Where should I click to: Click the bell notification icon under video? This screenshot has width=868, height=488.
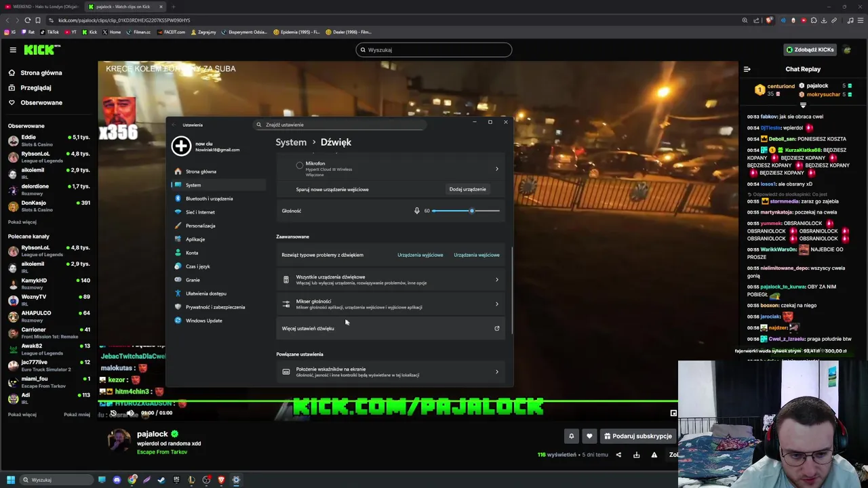[571, 436]
